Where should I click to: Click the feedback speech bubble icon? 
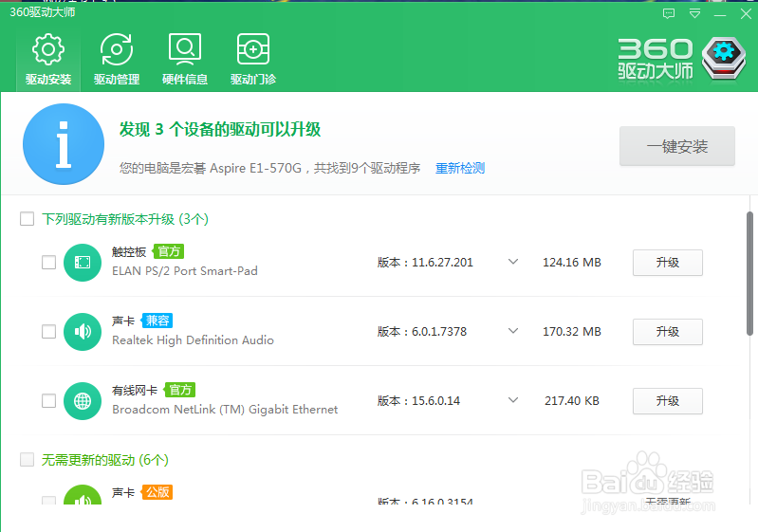click(669, 13)
